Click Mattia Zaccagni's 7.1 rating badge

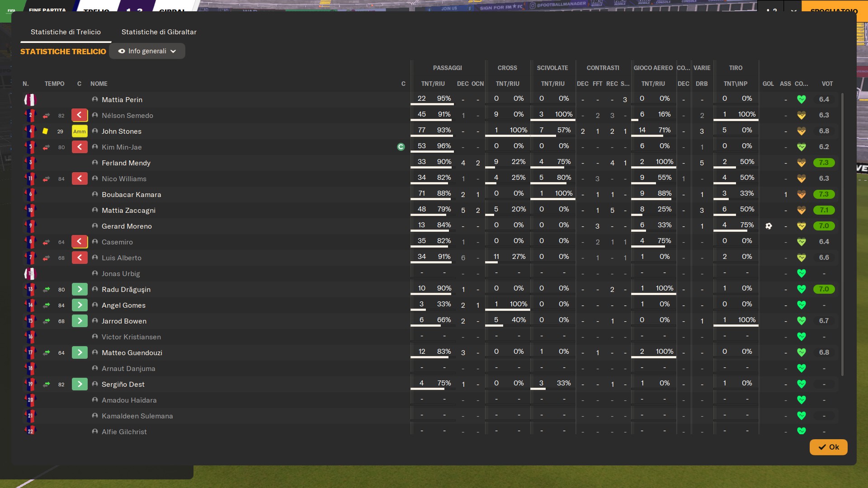point(824,210)
